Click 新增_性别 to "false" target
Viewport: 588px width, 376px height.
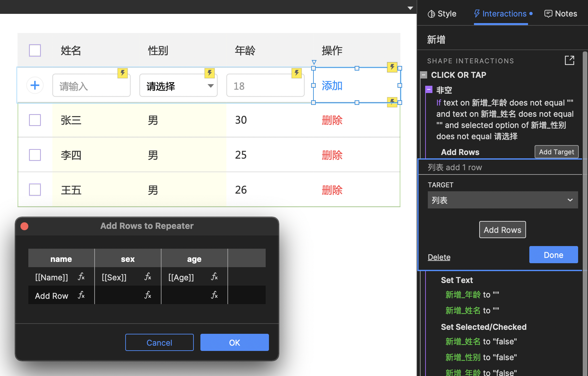click(481, 357)
